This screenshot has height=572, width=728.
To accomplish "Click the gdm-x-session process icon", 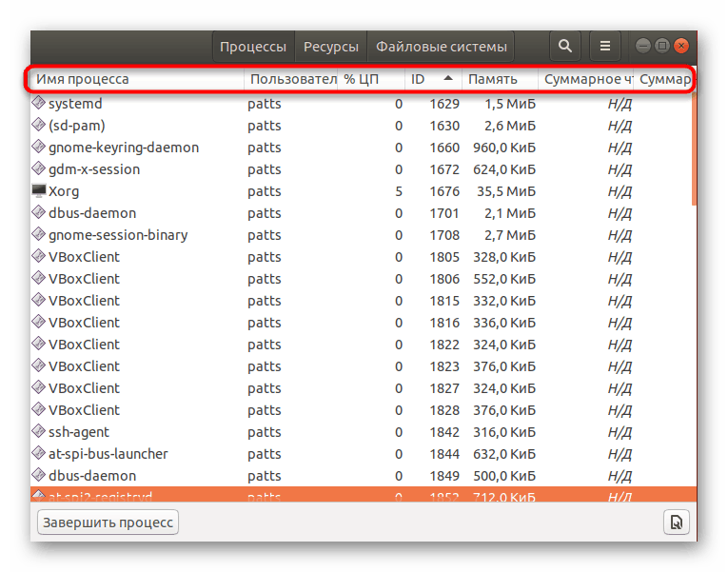I will click(x=38, y=168).
